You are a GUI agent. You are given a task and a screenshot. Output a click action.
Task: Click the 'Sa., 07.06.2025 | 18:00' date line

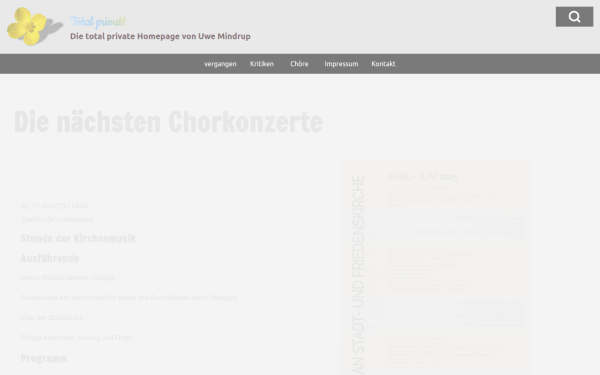pos(54,206)
